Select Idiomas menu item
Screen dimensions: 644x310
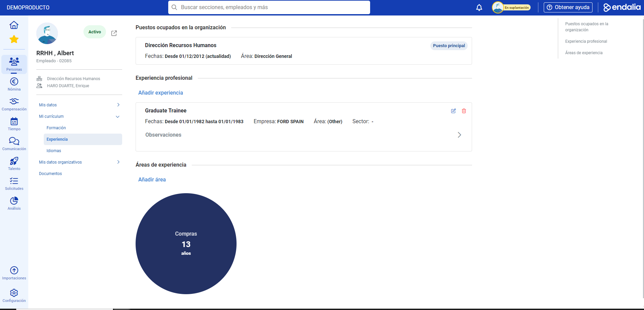tap(54, 151)
